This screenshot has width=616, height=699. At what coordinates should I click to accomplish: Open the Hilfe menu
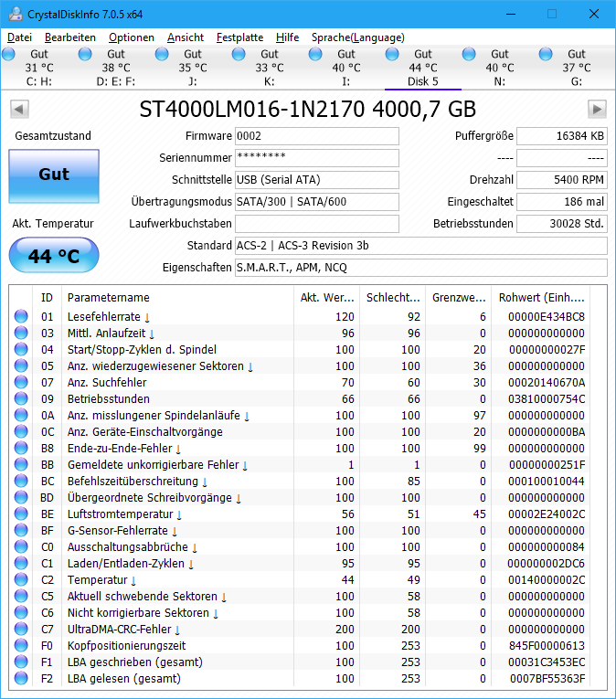(287, 37)
